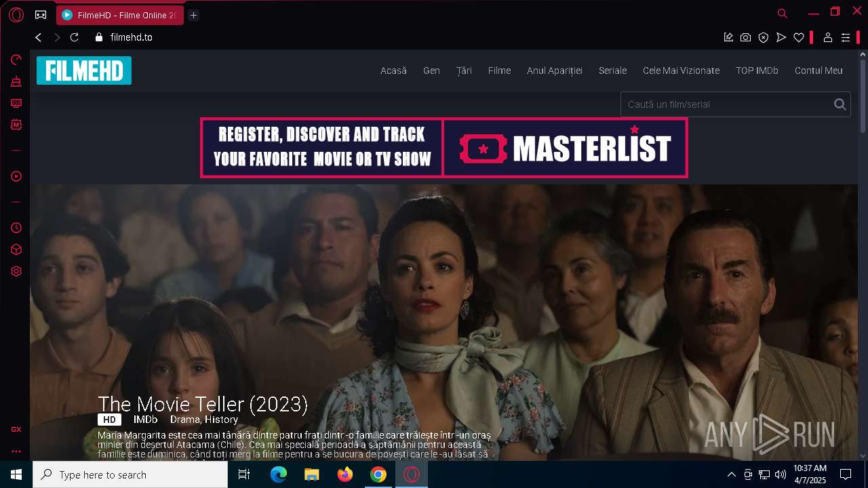The width and height of the screenshot is (868, 488).
Task: Click the Masterlist banner ad
Action: tap(444, 148)
